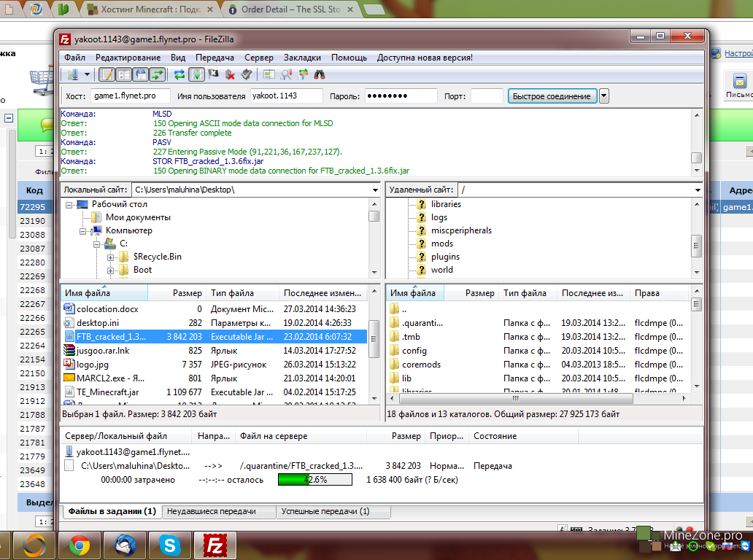Expand the $Recycle.Bin folder tree node
Screen dimensions: 753x560
[x=111, y=257]
